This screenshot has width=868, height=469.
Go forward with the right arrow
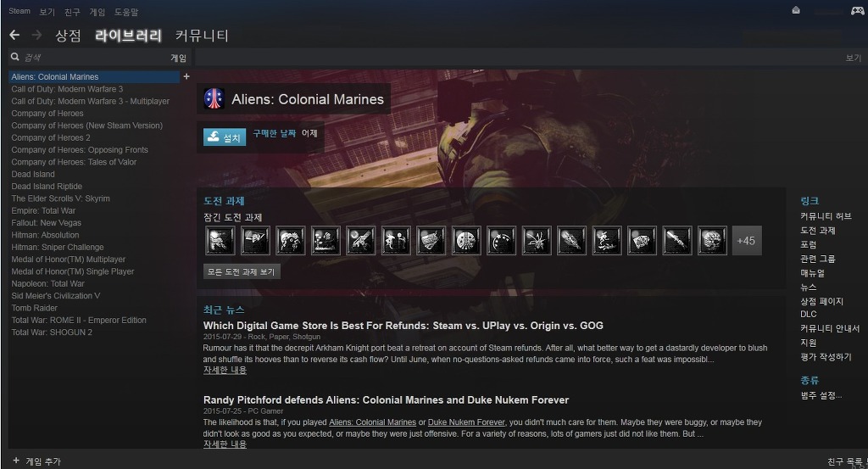37,36
